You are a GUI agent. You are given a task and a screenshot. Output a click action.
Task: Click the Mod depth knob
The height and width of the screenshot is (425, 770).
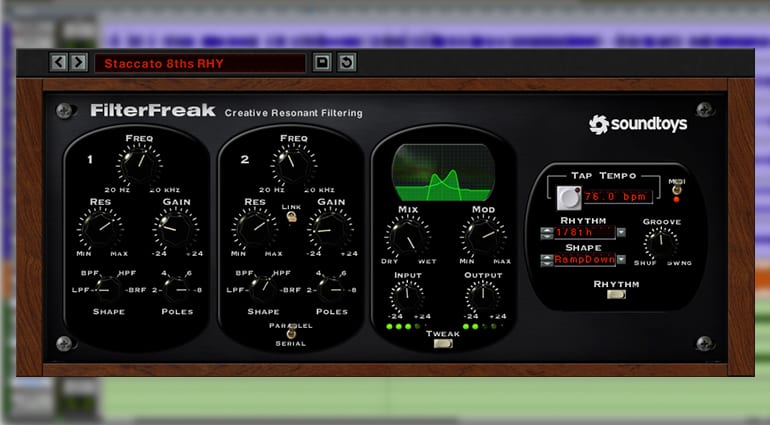(483, 237)
